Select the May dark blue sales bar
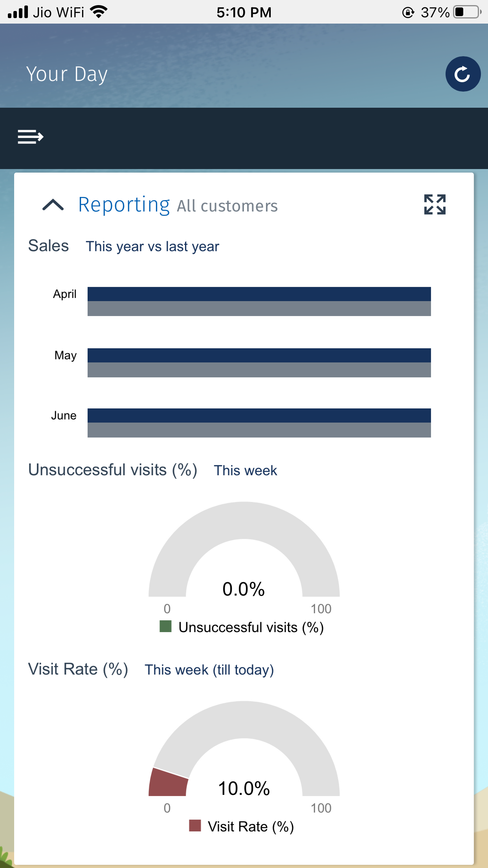Screen dimensions: 488x868 259,355
